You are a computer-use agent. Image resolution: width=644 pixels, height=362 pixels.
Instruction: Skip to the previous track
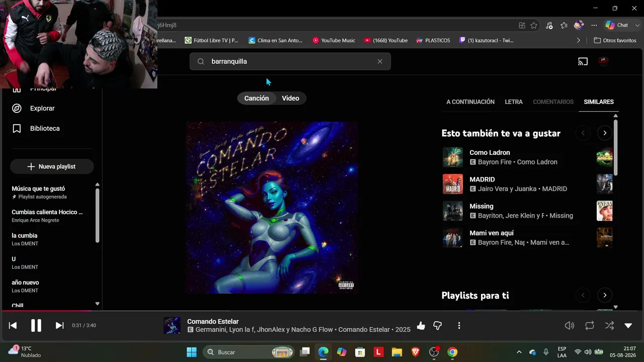13,325
